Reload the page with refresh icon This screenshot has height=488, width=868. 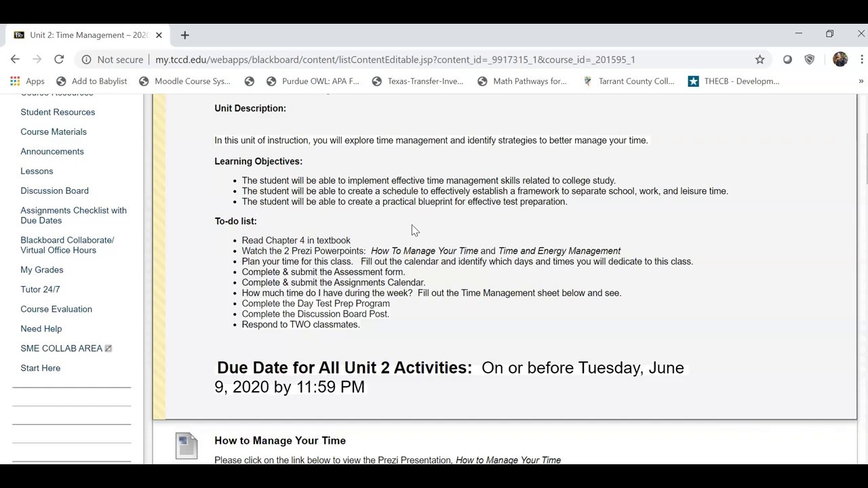(59, 60)
